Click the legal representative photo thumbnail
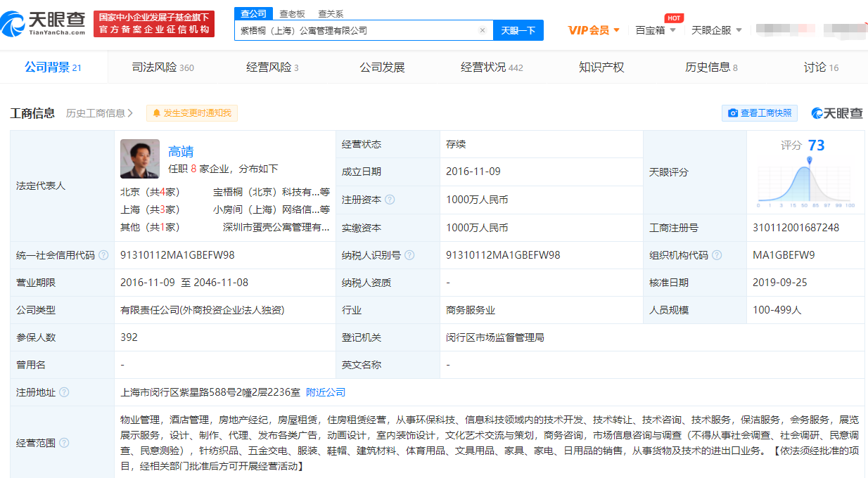This screenshot has width=868, height=478. (140, 159)
